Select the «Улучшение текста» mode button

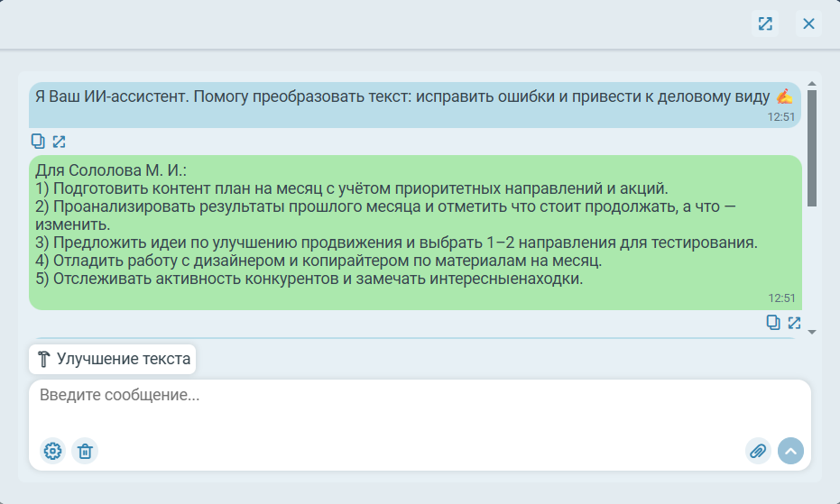point(113,360)
